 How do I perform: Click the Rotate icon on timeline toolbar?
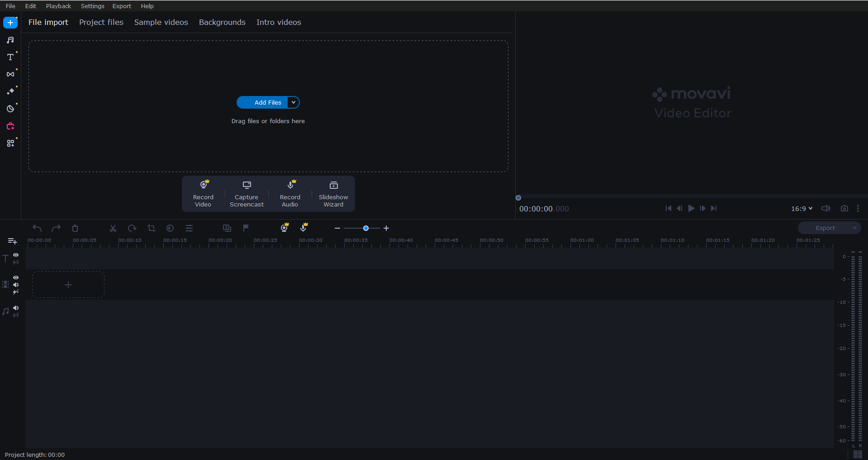[131, 228]
